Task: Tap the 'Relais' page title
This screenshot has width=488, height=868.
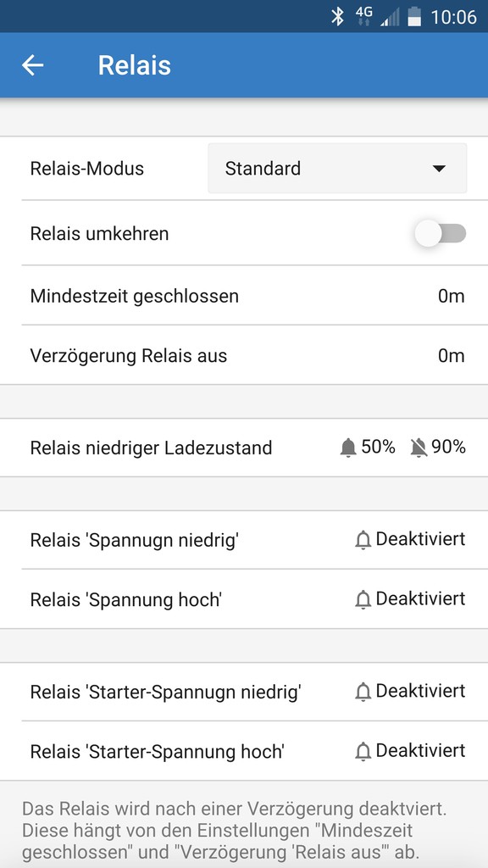Action: click(135, 65)
